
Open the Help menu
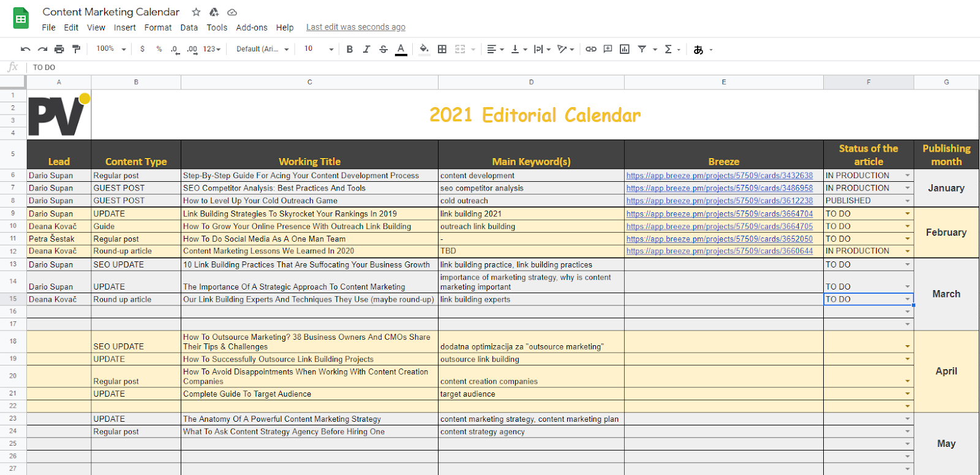285,28
